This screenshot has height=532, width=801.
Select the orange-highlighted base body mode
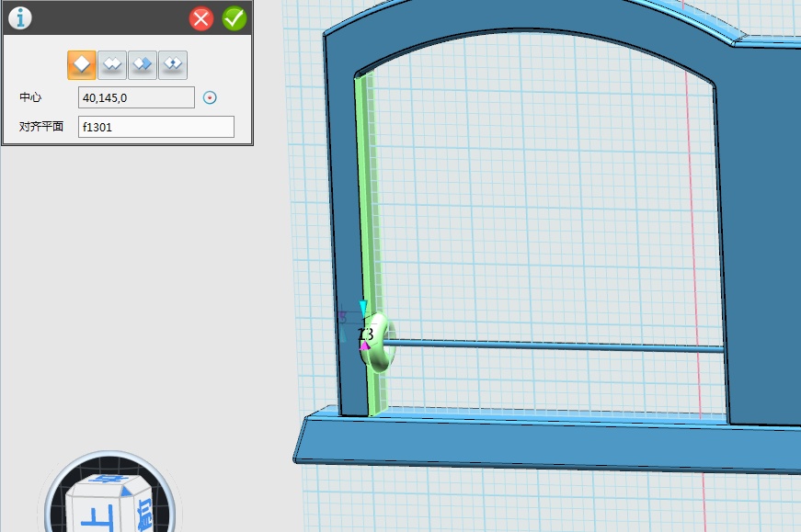click(x=82, y=64)
